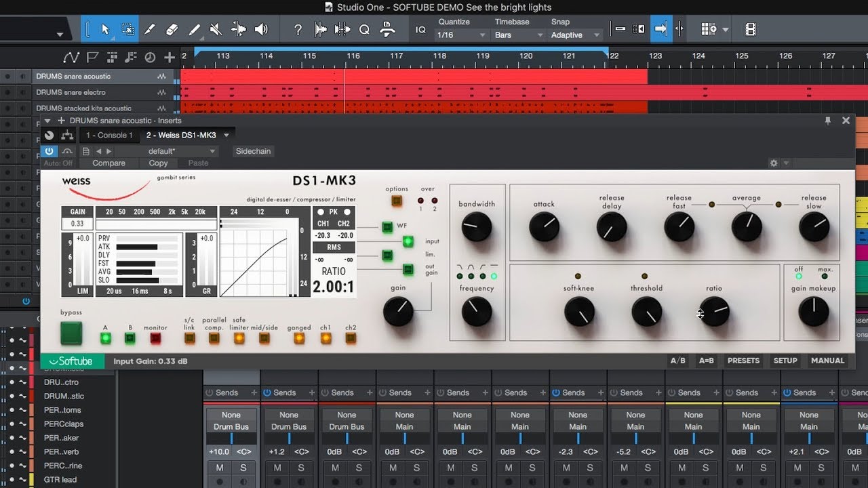Click the A=B copy button
This screenshot has height=488, width=868.
click(x=706, y=361)
